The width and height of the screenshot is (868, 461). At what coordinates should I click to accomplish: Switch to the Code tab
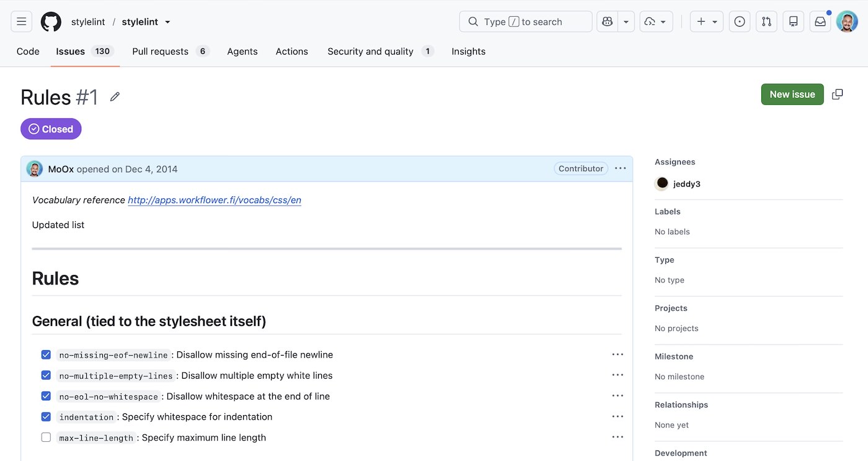pos(28,51)
